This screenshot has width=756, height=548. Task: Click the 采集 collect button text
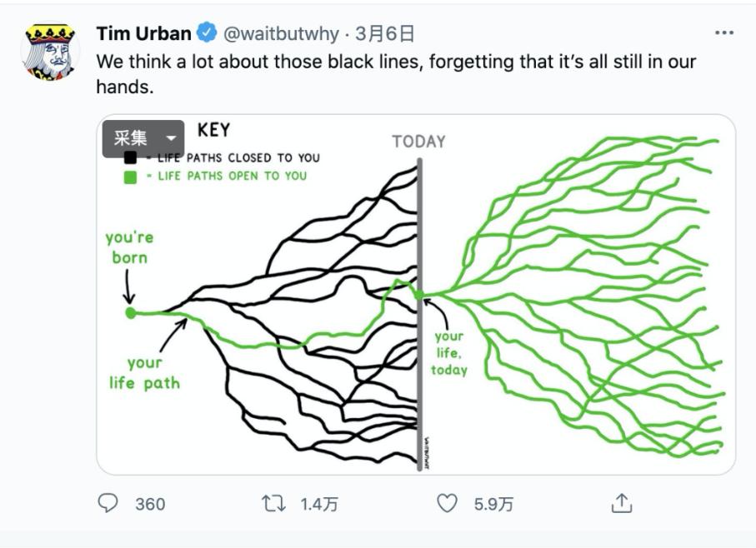click(131, 139)
